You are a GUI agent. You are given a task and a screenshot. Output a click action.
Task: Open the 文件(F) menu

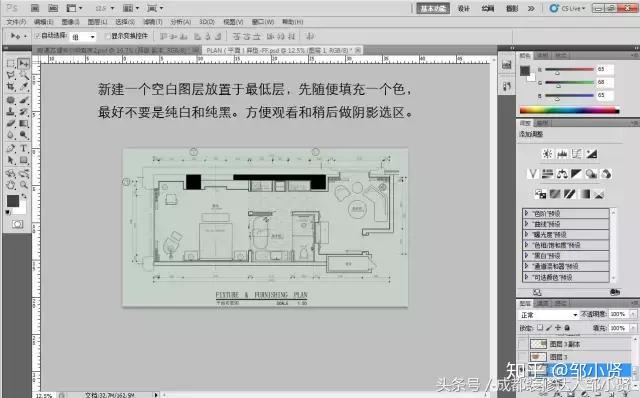(16, 22)
